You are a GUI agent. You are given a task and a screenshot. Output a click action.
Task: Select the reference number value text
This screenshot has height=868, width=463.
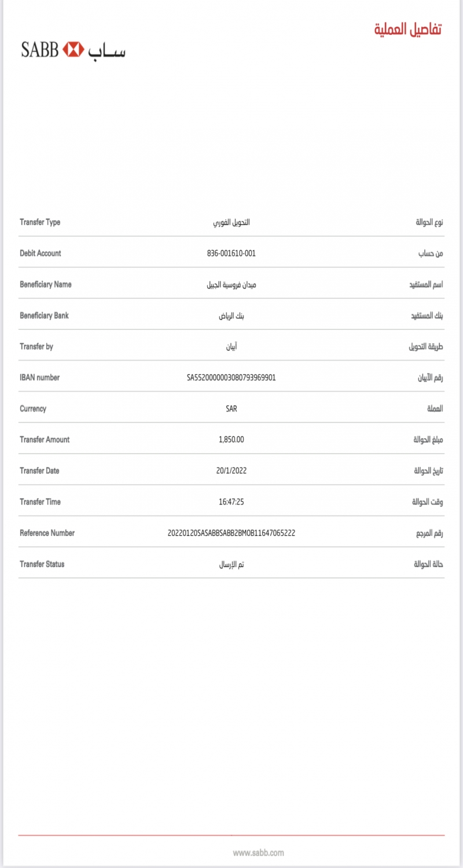click(x=231, y=533)
